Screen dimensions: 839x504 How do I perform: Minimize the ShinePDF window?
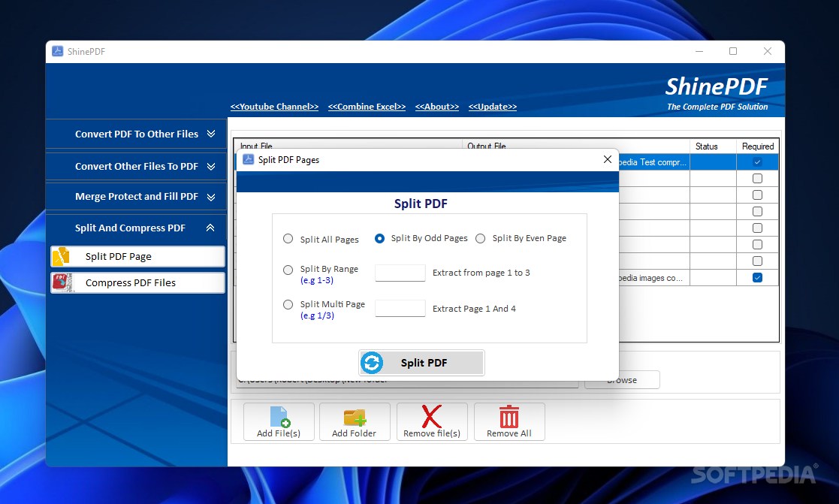699,51
